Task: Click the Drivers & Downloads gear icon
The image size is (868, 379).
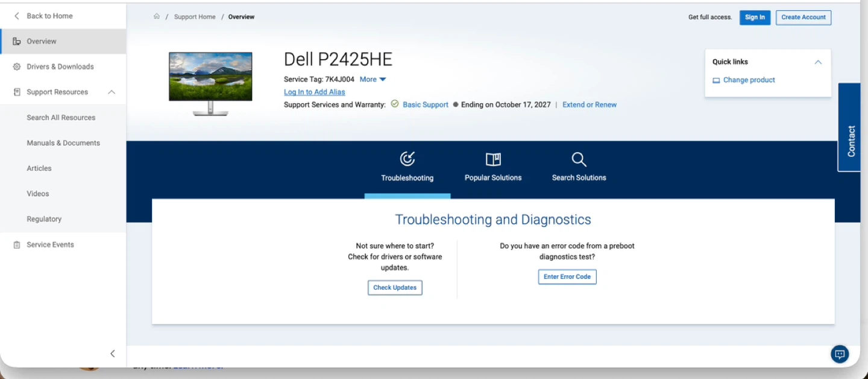Action: coord(17,66)
